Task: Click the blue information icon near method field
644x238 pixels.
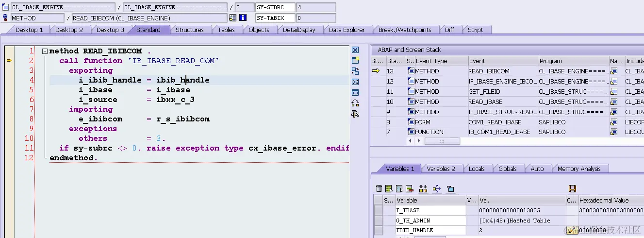Action: 243,18
